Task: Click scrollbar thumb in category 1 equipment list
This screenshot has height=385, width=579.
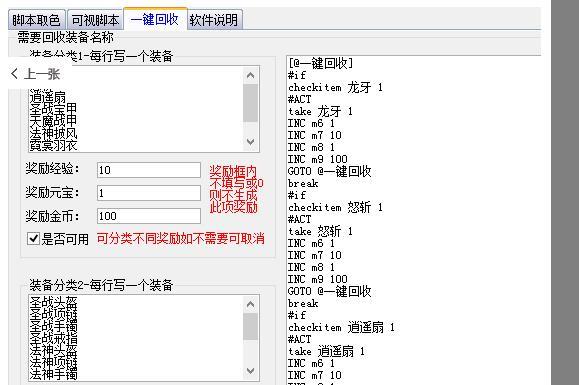Action: click(250, 103)
